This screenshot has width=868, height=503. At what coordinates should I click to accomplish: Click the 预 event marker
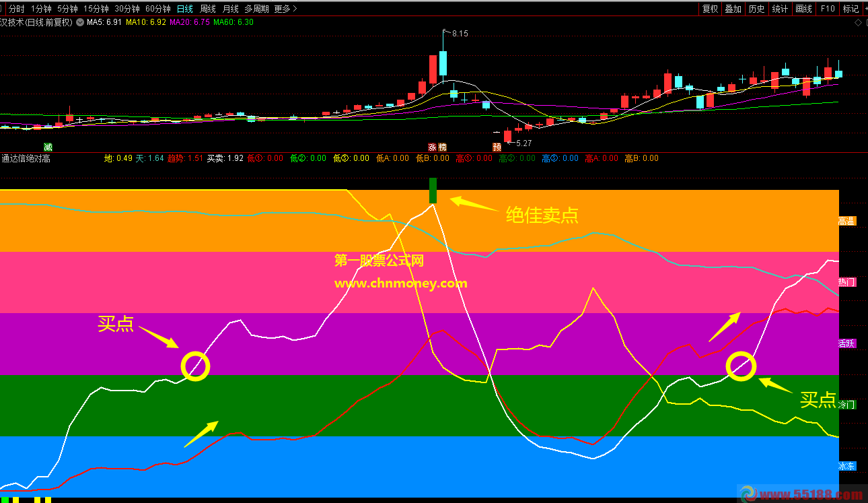pos(497,147)
